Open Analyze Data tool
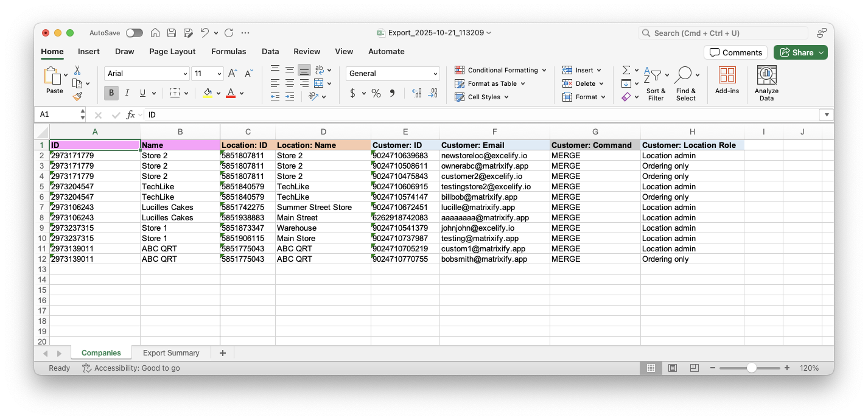Viewport: 868px width, 420px height. pyautogui.click(x=766, y=83)
